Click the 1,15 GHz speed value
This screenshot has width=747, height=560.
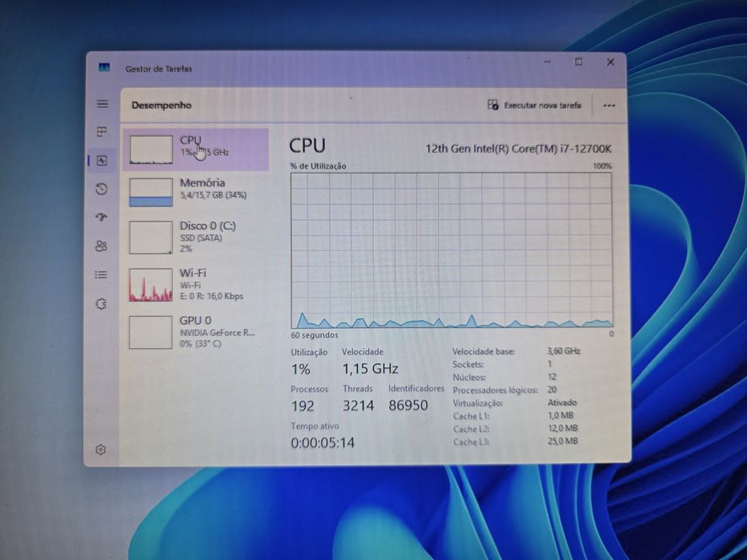point(370,369)
